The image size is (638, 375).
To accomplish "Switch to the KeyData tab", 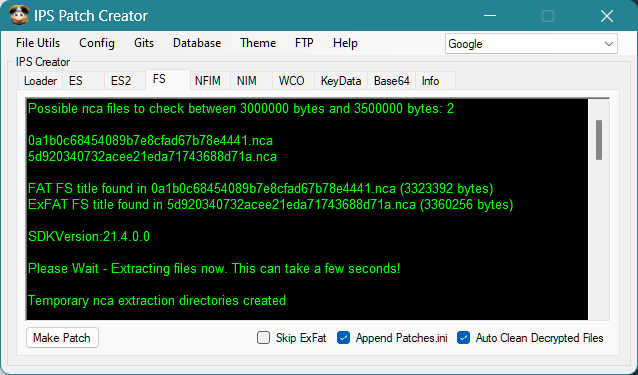I will point(341,81).
